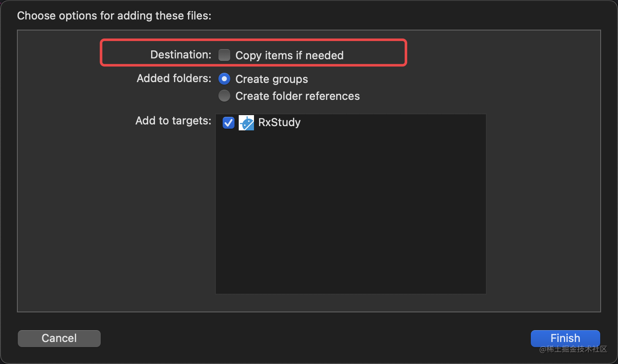Select the RxStudy target name text
This screenshot has width=618, height=364.
tap(279, 122)
